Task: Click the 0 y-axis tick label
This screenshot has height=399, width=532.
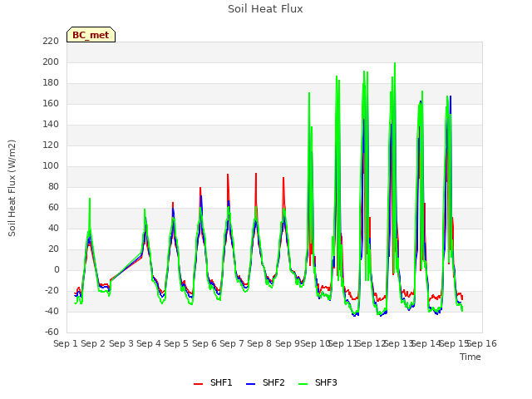Action: tap(57, 269)
